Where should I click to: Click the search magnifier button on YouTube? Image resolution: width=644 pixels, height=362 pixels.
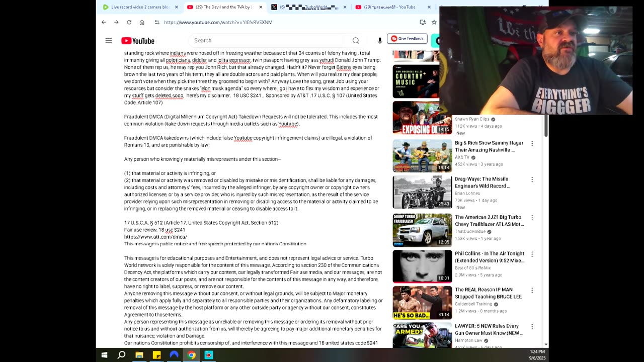[x=356, y=40]
